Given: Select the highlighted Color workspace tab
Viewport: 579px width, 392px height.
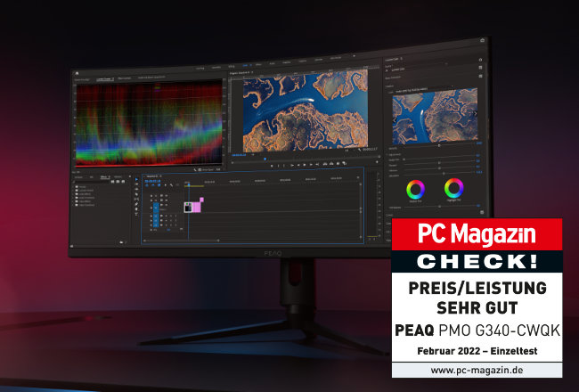Looking at the screenshot, I should coord(245,65).
